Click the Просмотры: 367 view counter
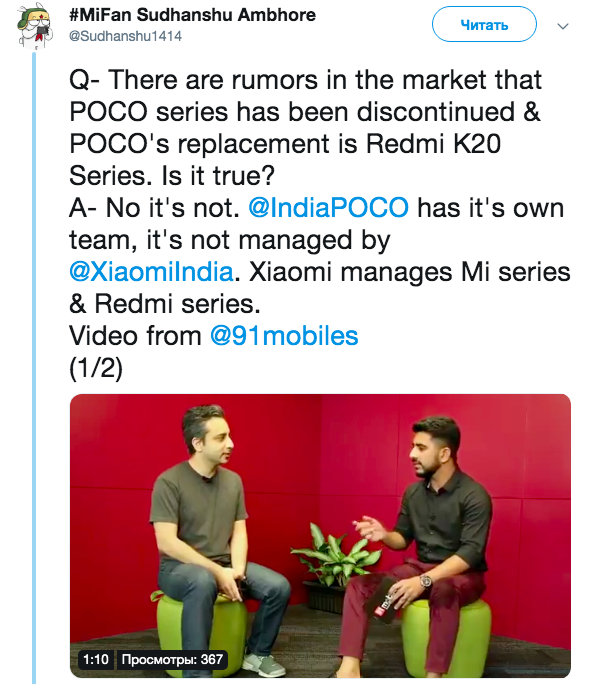The width and height of the screenshot is (594, 684). pos(172,659)
